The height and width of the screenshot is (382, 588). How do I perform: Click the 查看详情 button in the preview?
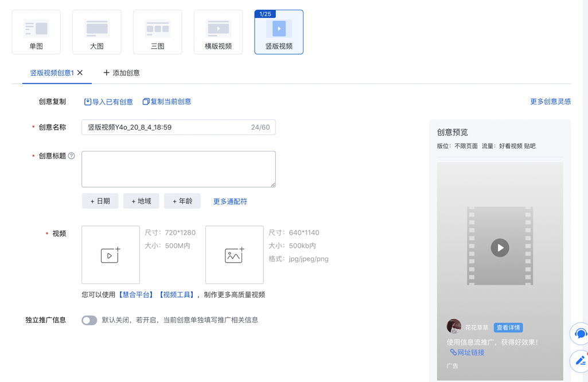click(507, 327)
